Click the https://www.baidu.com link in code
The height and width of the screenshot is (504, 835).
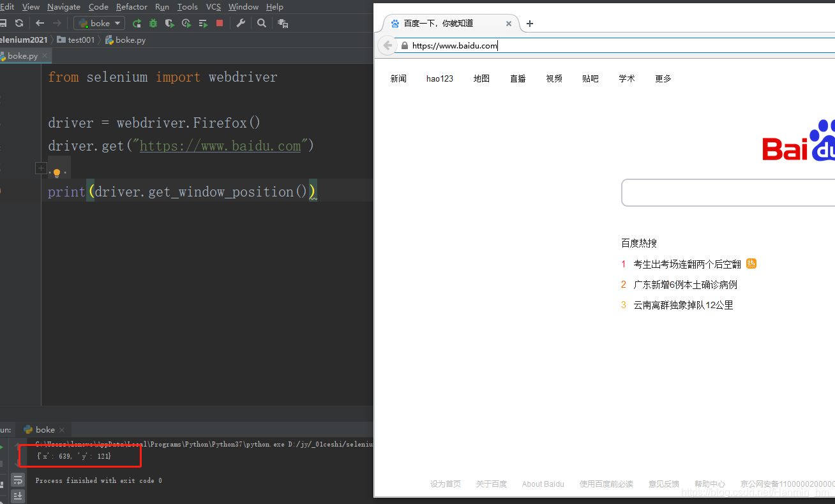coord(220,146)
